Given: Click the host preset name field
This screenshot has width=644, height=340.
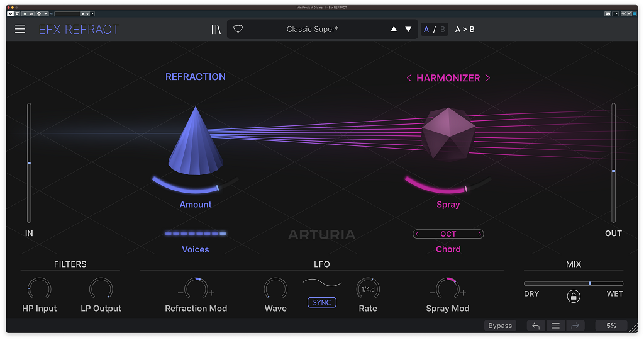Looking at the screenshot, I should [67, 14].
